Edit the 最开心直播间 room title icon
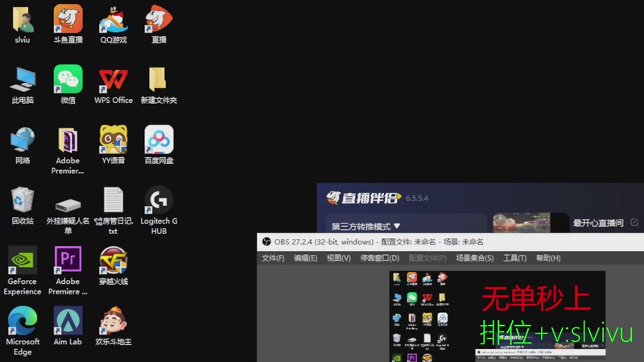 click(634, 223)
